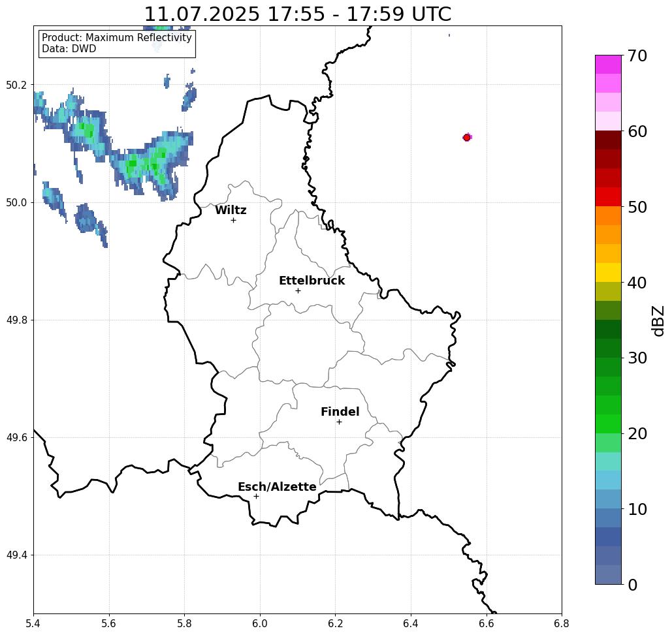Click the title '11.07.2025 17:55 - 17:59 UTC'
The width and height of the screenshot is (672, 635).
297,14
